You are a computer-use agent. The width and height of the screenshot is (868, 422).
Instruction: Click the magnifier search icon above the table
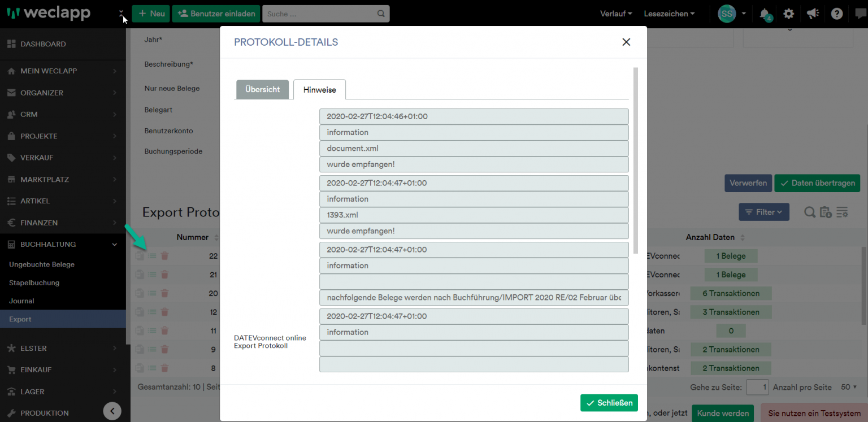810,212
